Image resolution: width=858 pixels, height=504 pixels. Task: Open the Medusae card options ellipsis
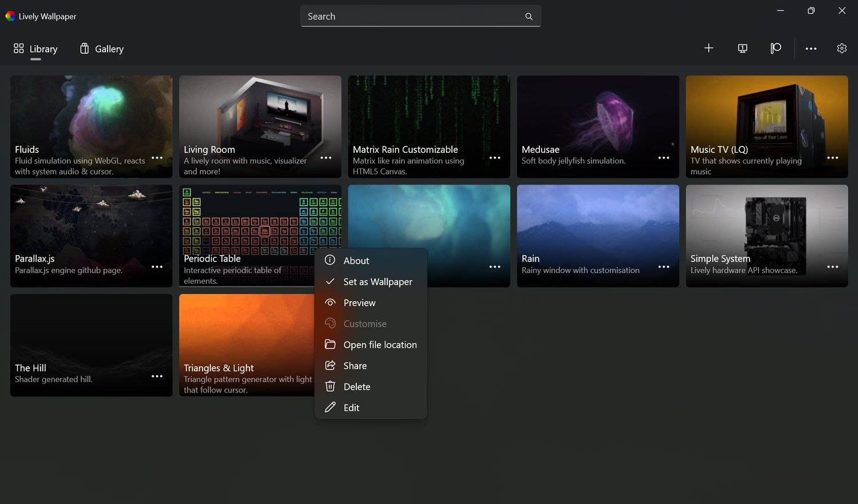coord(664,158)
